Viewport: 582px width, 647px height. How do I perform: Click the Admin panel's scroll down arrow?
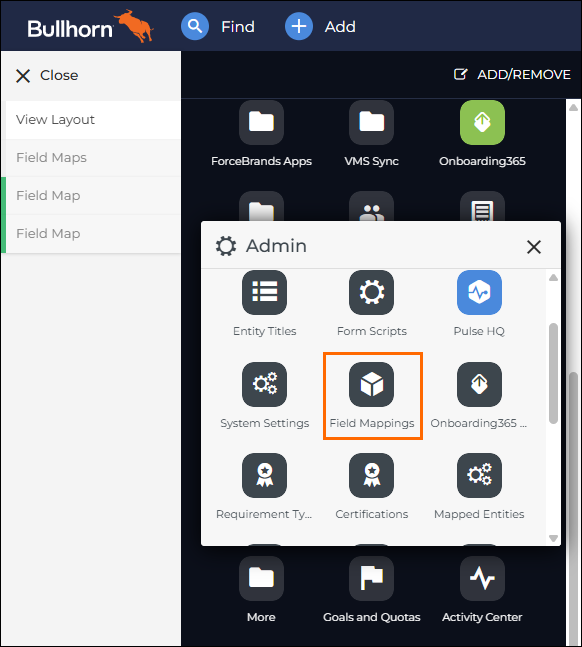click(554, 538)
